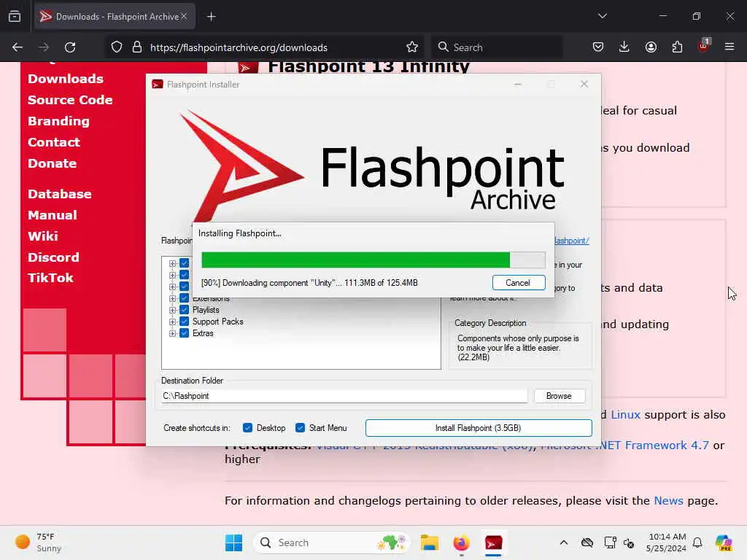This screenshot has width=747, height=560.
Task: Close the Downloads - Flashpoint Archive tab
Action: 184,17
